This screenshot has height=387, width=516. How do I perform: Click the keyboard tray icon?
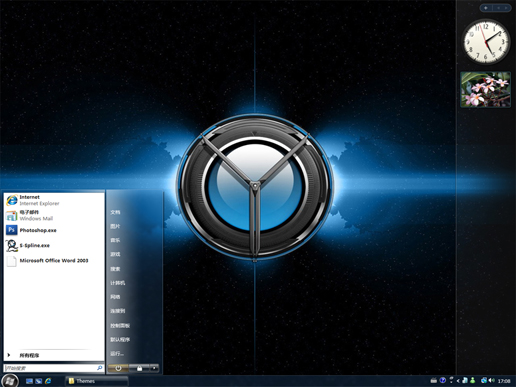[x=434, y=380]
